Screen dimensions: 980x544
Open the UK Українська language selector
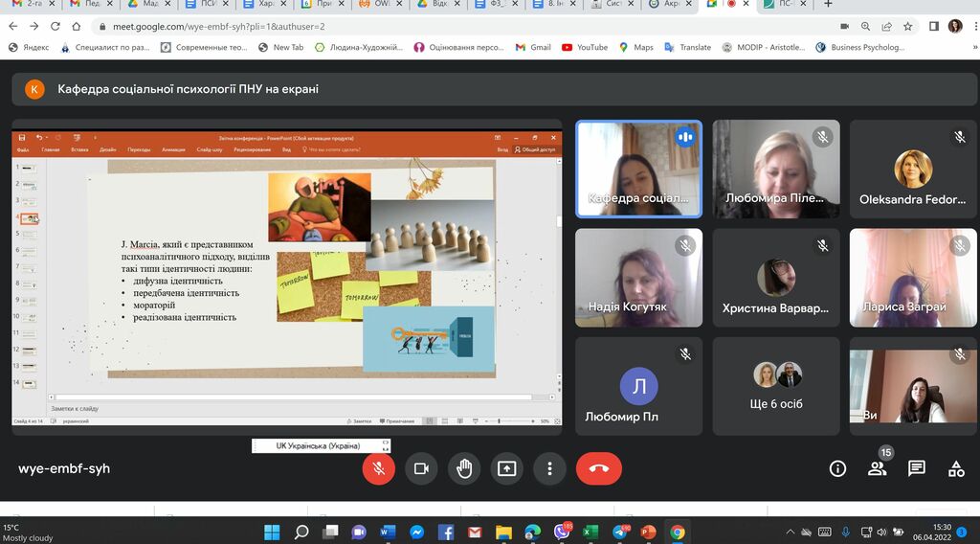(x=320, y=445)
